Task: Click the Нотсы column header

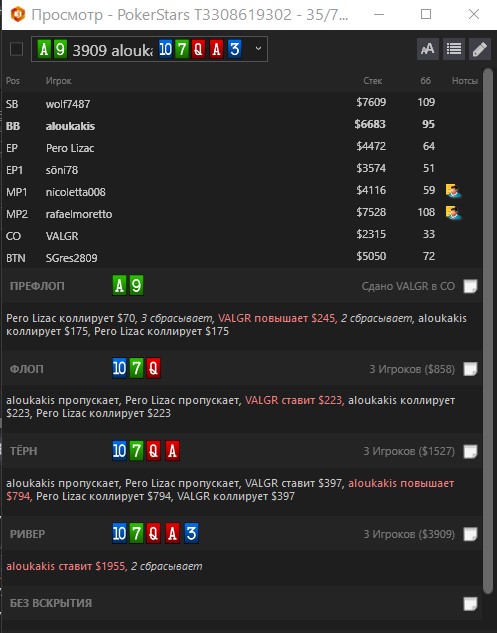Action: pyautogui.click(x=465, y=81)
